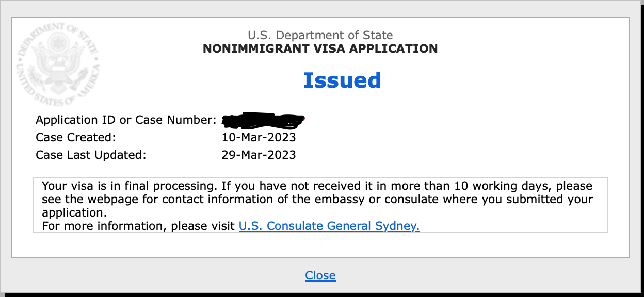This screenshot has width=644, height=297.
Task: Click the U.S. Department of State header text
Action: click(x=320, y=35)
